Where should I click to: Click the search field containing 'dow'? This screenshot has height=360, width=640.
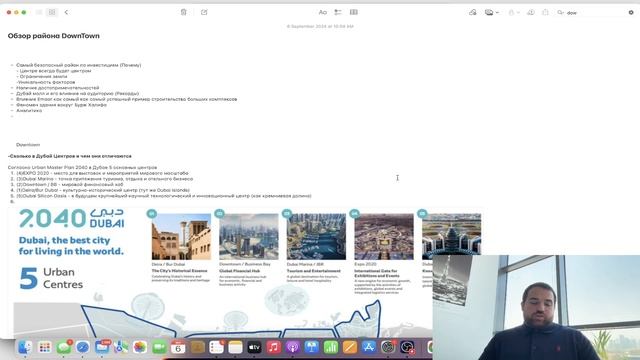(595, 13)
